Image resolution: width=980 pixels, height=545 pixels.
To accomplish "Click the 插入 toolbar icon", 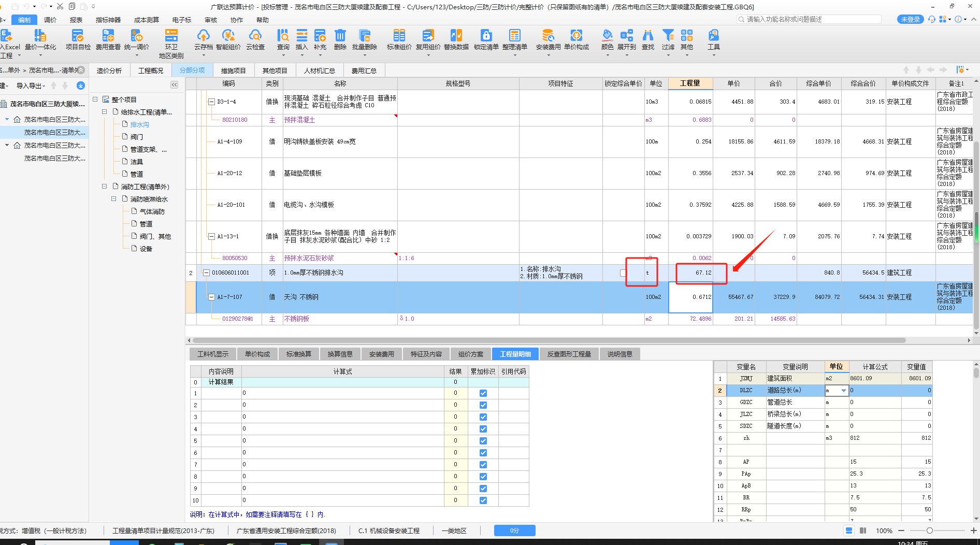I will point(301,39).
